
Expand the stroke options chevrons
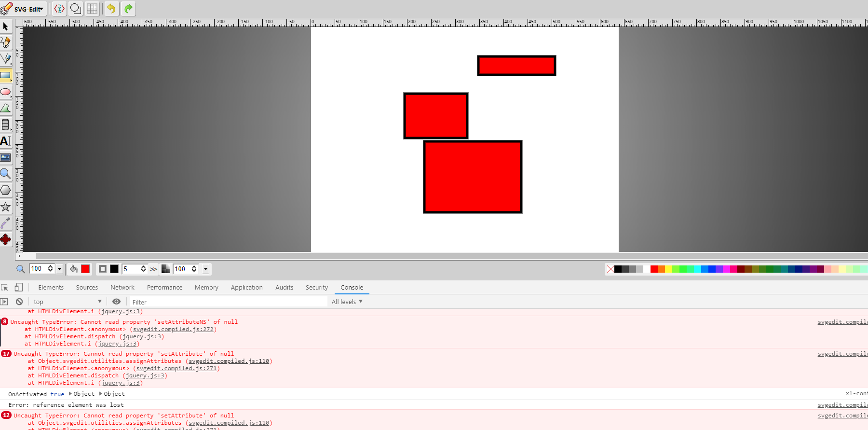point(153,269)
